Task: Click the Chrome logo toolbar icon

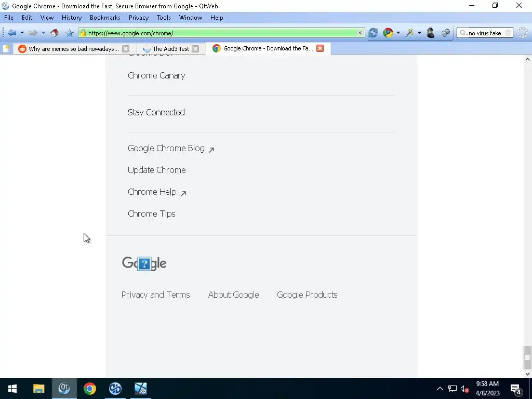Action: (388, 33)
